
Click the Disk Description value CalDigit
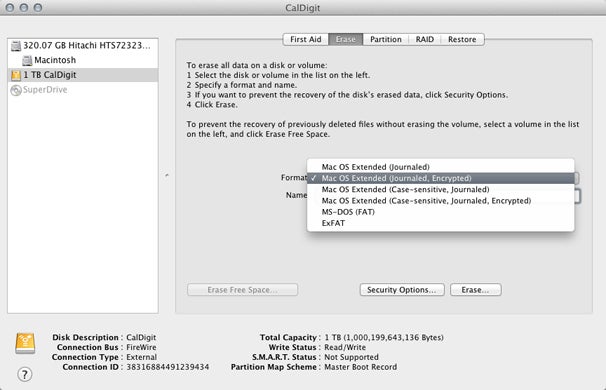tap(141, 337)
